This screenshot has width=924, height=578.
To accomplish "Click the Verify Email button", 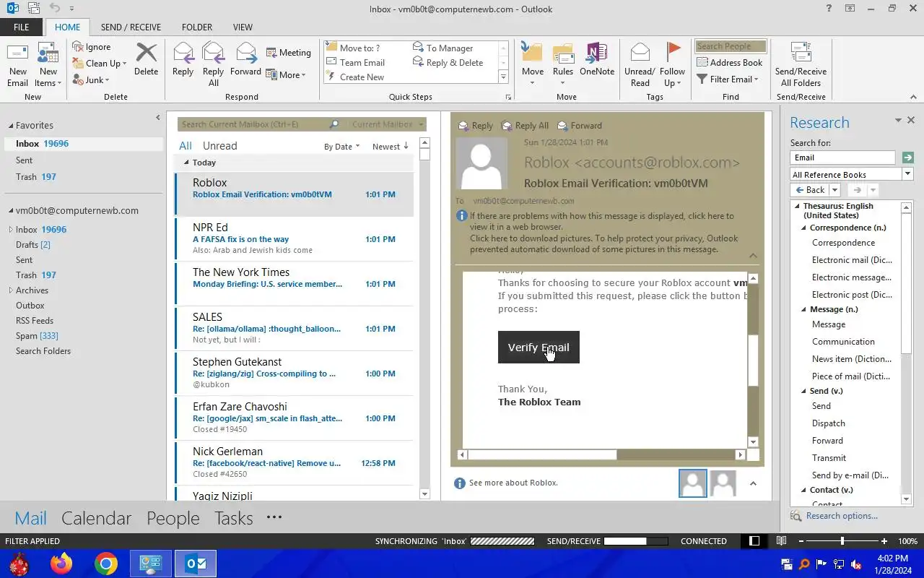I will click(x=539, y=348).
